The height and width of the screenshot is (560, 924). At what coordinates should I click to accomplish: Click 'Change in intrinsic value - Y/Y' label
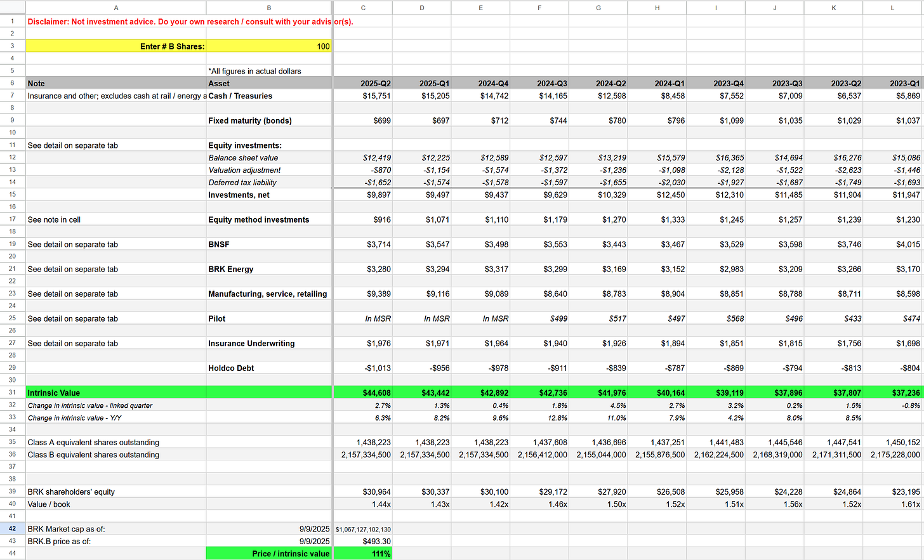pos(75,418)
